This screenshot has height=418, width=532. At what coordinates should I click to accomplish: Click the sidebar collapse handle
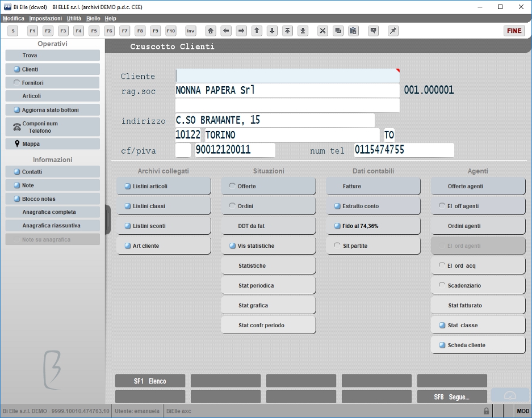(x=108, y=219)
